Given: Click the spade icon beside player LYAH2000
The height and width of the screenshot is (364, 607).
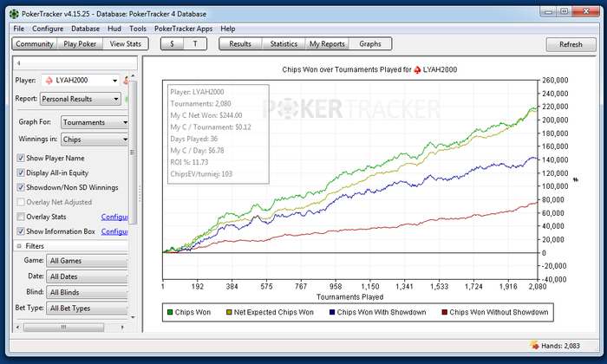Looking at the screenshot, I should pyautogui.click(x=49, y=81).
